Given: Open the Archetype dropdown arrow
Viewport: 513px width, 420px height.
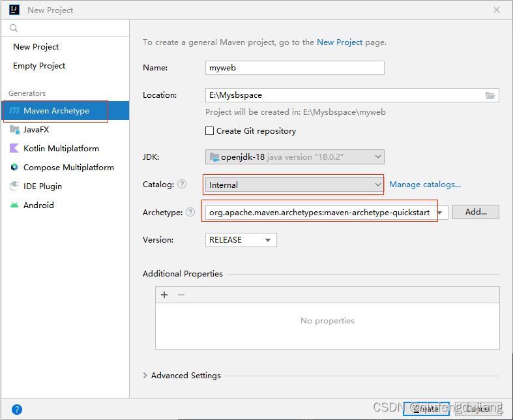Looking at the screenshot, I should pyautogui.click(x=441, y=213).
